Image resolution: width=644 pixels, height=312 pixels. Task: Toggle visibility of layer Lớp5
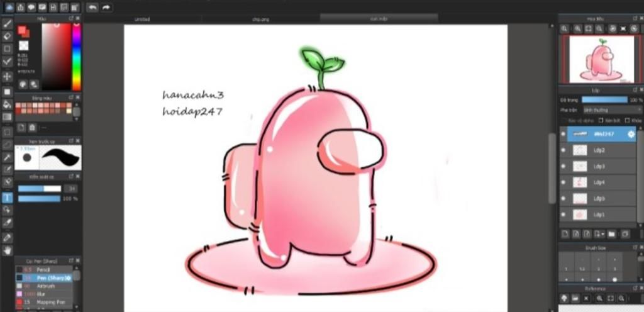[x=563, y=198]
